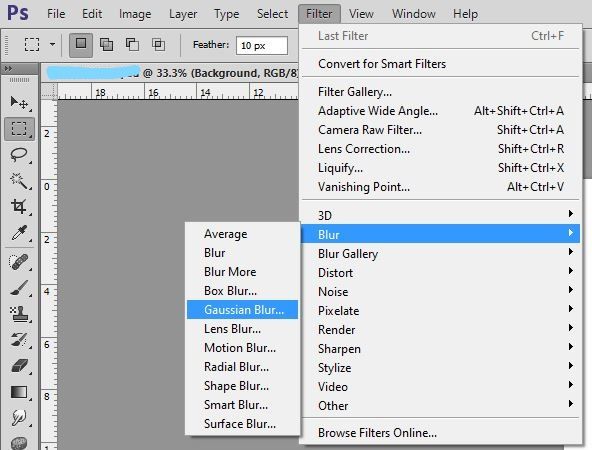Expand the Sharpen submenu
This screenshot has height=450, width=592.
click(441, 348)
